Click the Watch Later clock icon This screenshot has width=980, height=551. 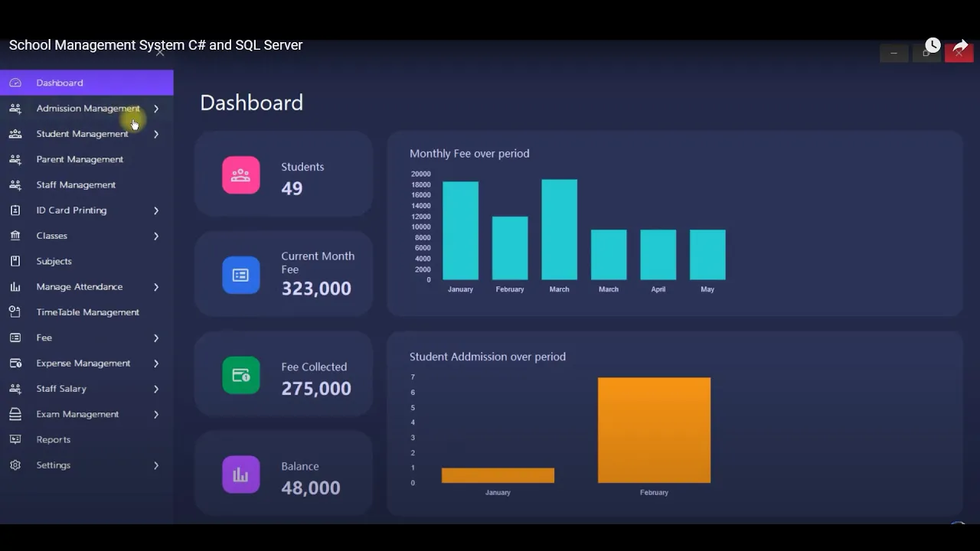coord(933,45)
